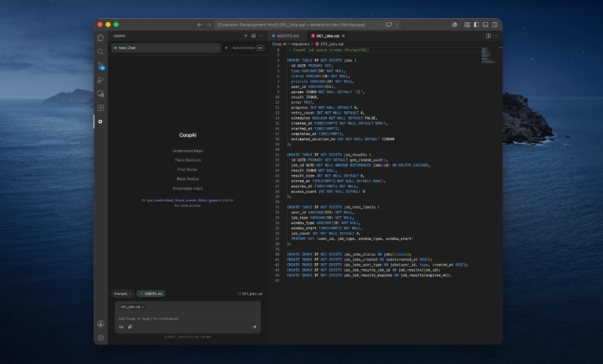Click the plus icon in COOPAI panel header
Image resolution: width=603 pixels, height=364 pixels.
click(246, 36)
